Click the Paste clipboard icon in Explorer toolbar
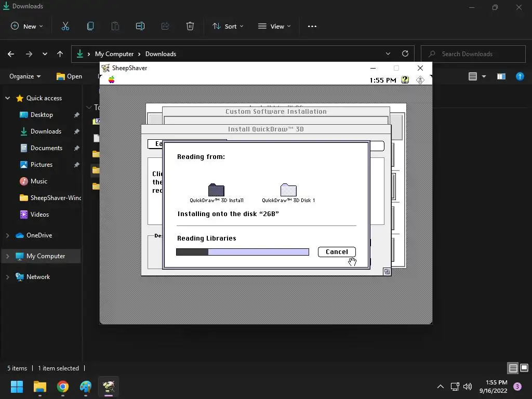Viewport: 532px width, 399px height. 115,26
